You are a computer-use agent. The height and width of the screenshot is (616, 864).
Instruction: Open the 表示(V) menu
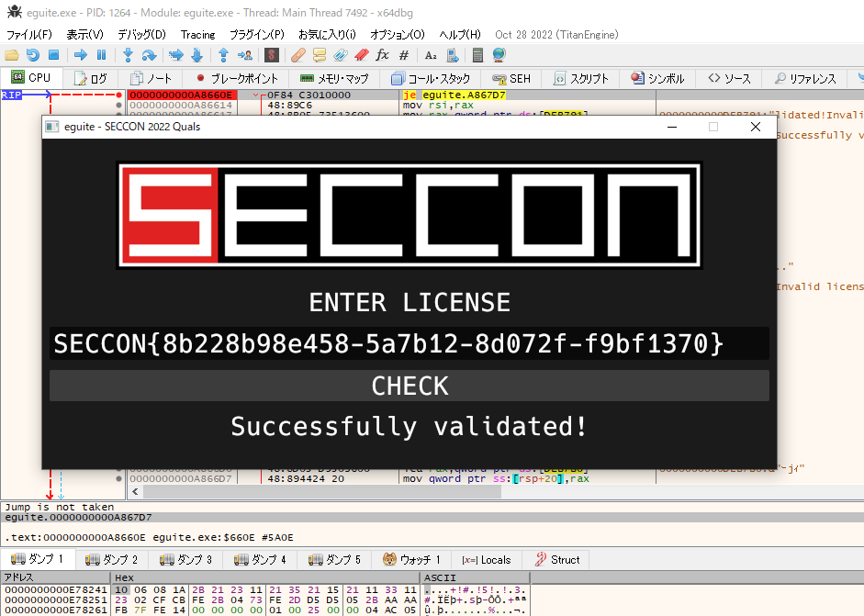tap(84, 35)
